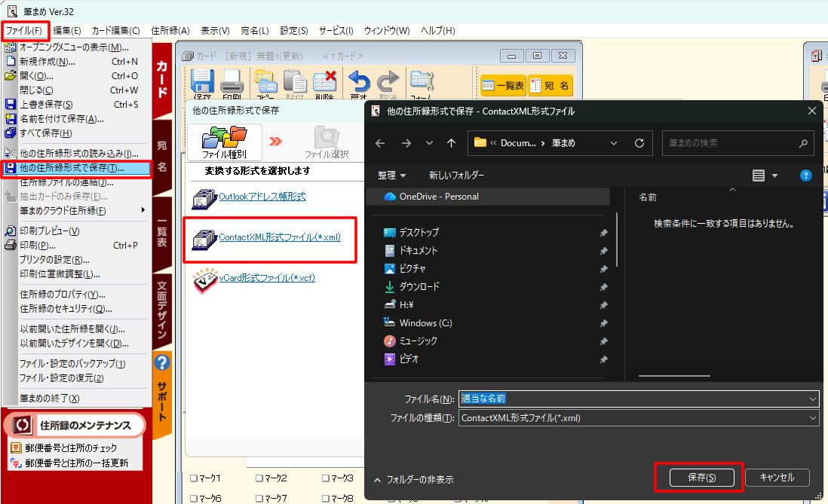This screenshot has width=828, height=504.
Task: Check the マーク1 checkbox
Action: tap(195, 478)
